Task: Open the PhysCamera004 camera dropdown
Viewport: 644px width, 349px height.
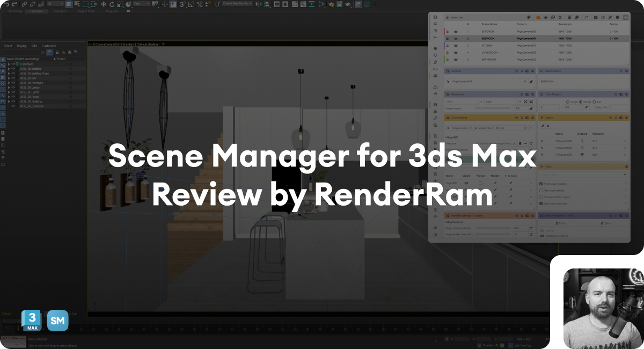Action: 525,82
